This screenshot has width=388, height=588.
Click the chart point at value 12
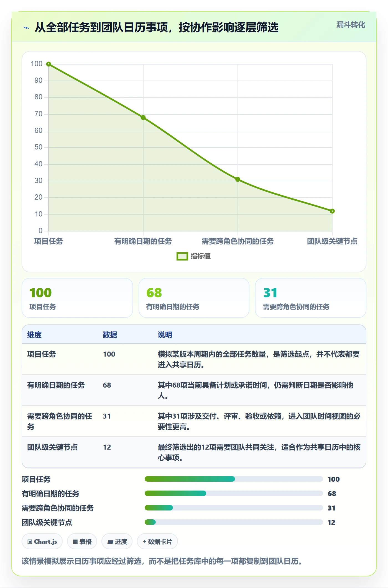(x=332, y=211)
